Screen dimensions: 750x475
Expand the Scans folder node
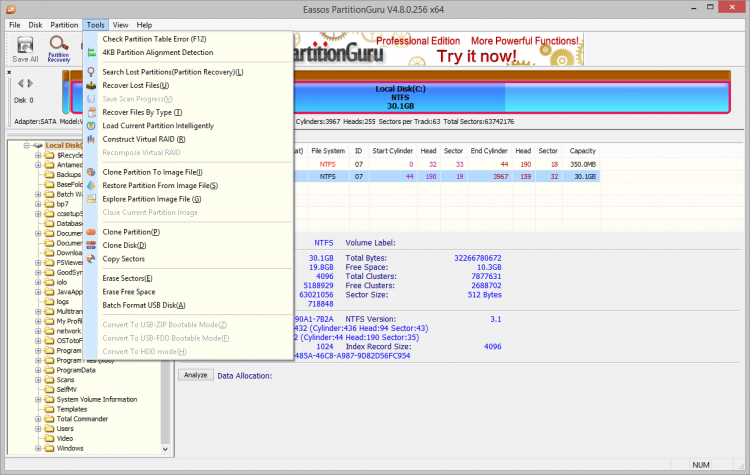point(38,380)
